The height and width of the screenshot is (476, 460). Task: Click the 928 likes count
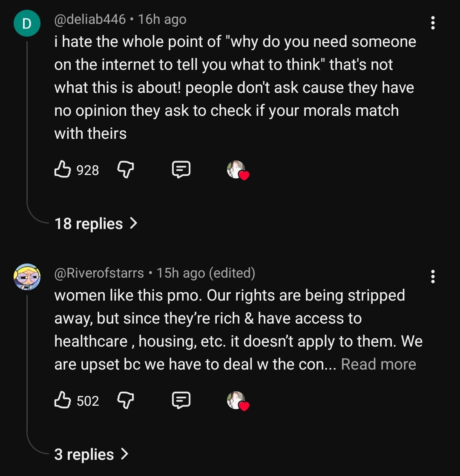coord(88,170)
